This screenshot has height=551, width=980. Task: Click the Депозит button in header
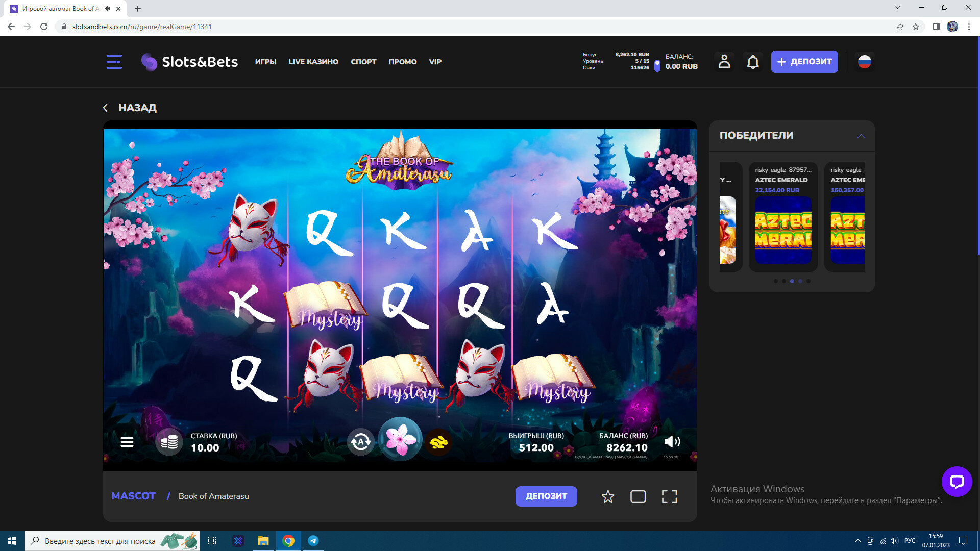804,62
